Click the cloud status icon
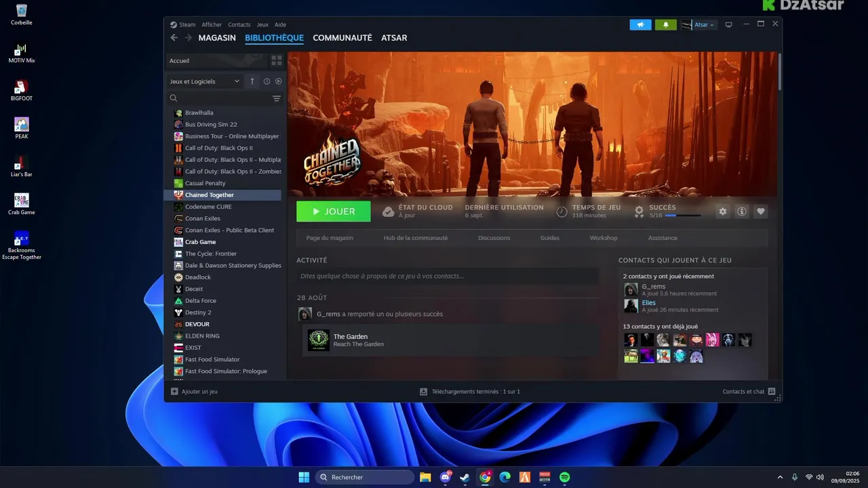 point(388,211)
